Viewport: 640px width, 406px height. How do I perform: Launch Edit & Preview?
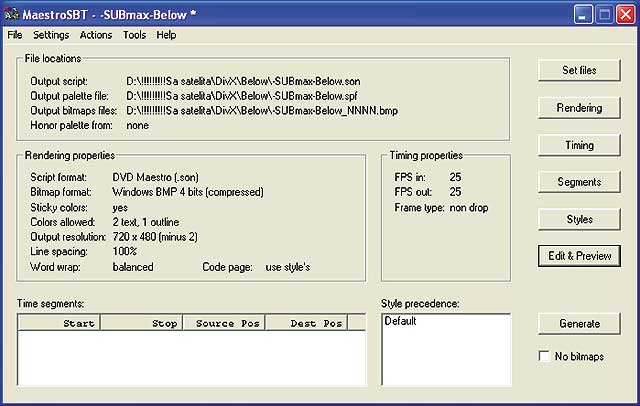[x=579, y=256]
